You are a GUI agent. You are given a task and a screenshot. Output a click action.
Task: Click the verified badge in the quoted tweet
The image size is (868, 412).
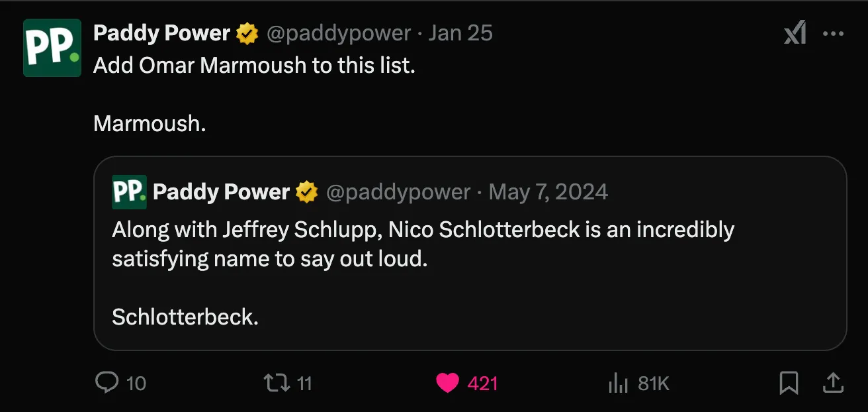(307, 193)
